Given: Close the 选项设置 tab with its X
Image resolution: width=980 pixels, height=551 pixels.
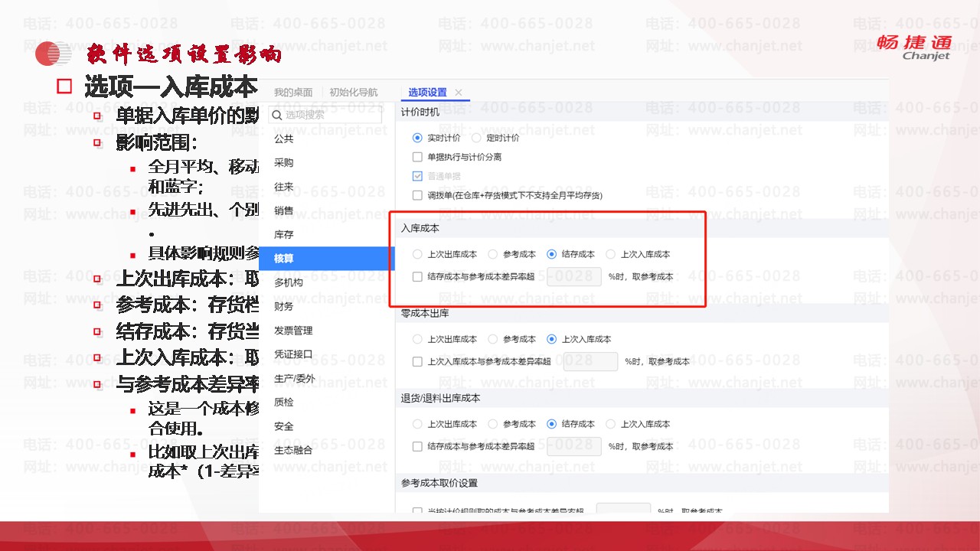Looking at the screenshot, I should 459,93.
